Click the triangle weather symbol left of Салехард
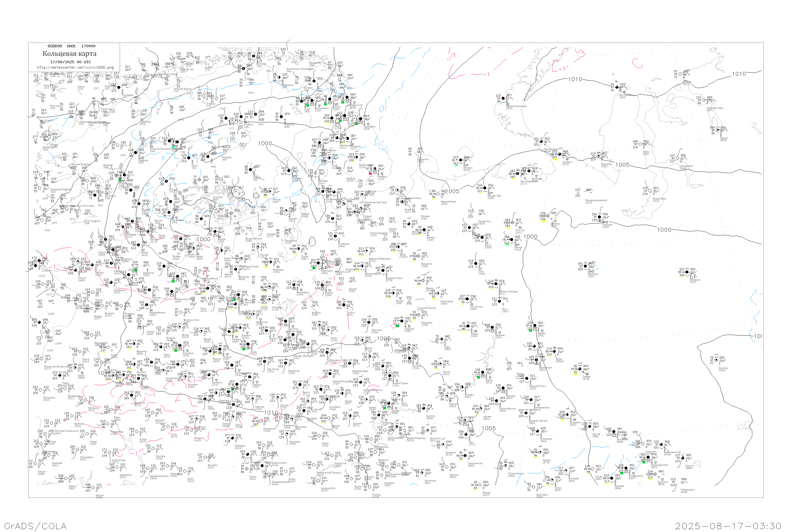798x532 pixels. 600,221
